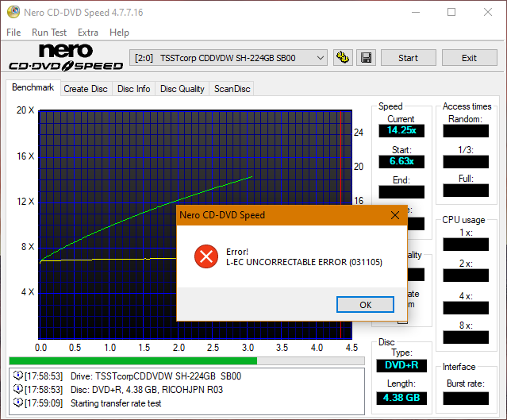Switch to the Benchmark tab
507x420 pixels.
tap(33, 87)
